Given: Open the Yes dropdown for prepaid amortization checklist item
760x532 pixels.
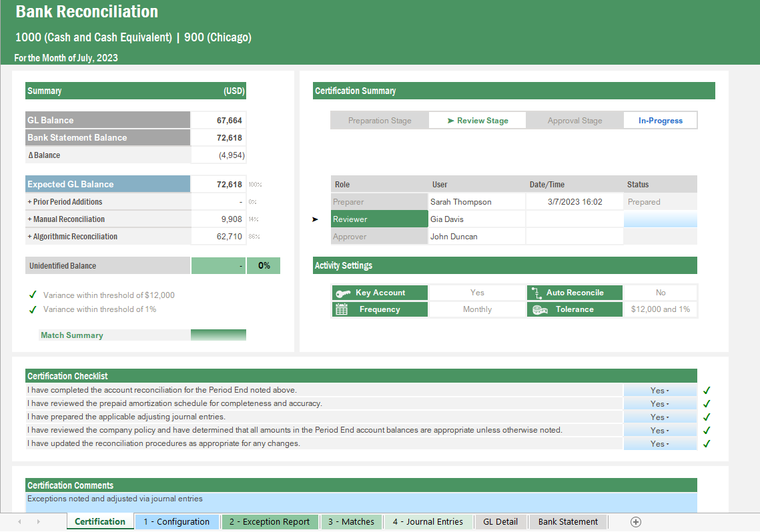Looking at the screenshot, I should point(660,403).
